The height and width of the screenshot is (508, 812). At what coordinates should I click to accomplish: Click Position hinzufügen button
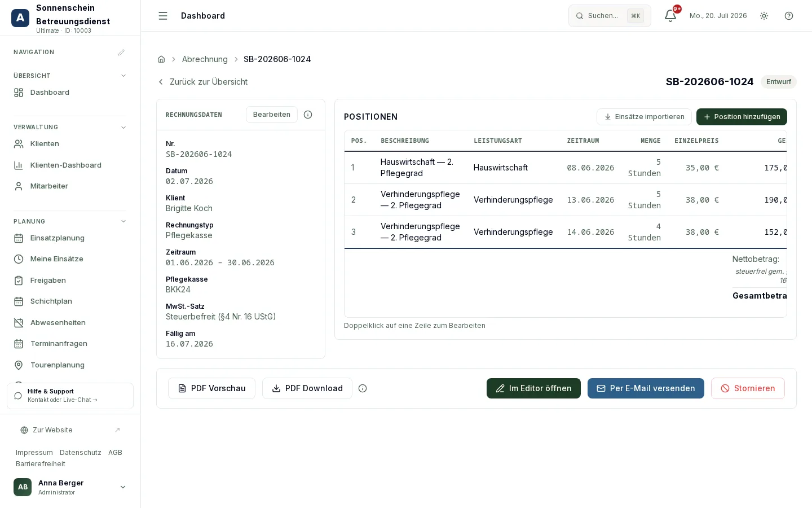coord(742,117)
